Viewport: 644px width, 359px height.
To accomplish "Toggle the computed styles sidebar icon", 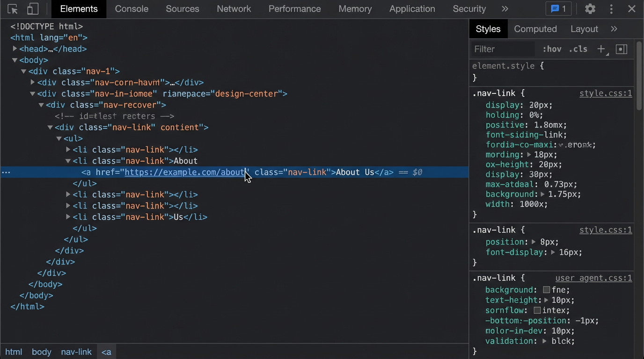I will [x=622, y=49].
